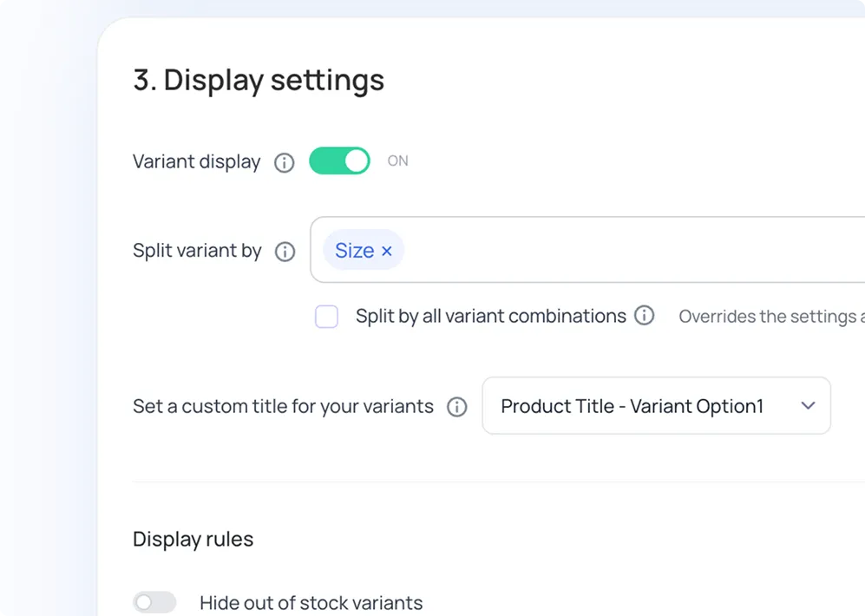
Task: Click the custom title info icon
Action: click(x=456, y=406)
